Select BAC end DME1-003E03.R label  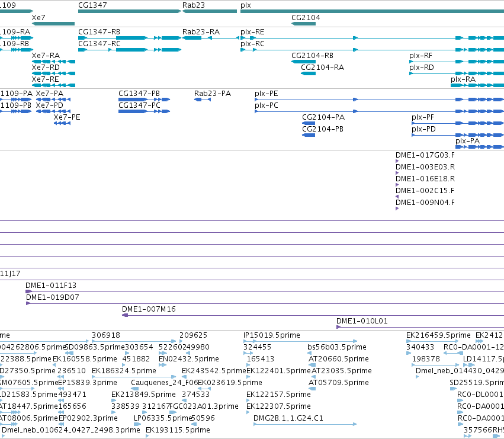tap(425, 167)
